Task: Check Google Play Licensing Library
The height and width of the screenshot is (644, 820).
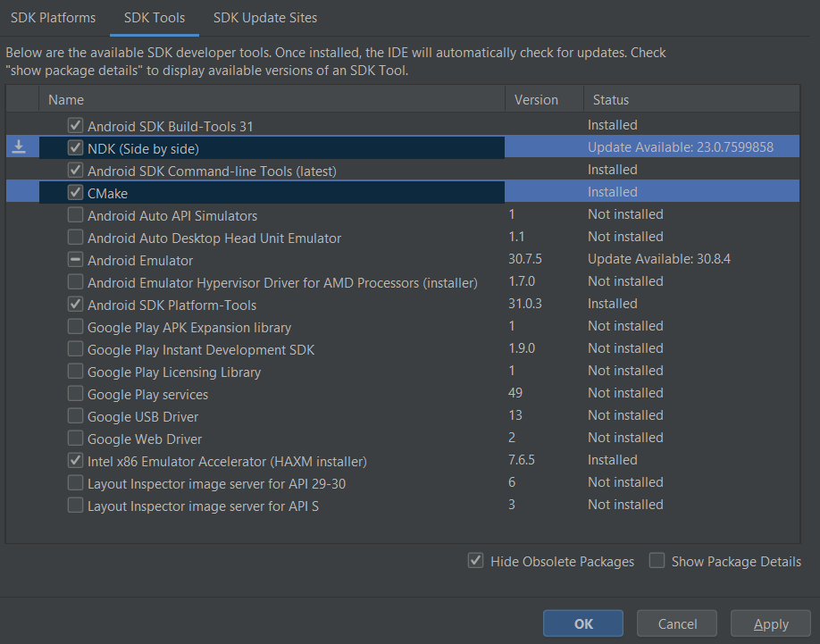Action: click(x=75, y=371)
